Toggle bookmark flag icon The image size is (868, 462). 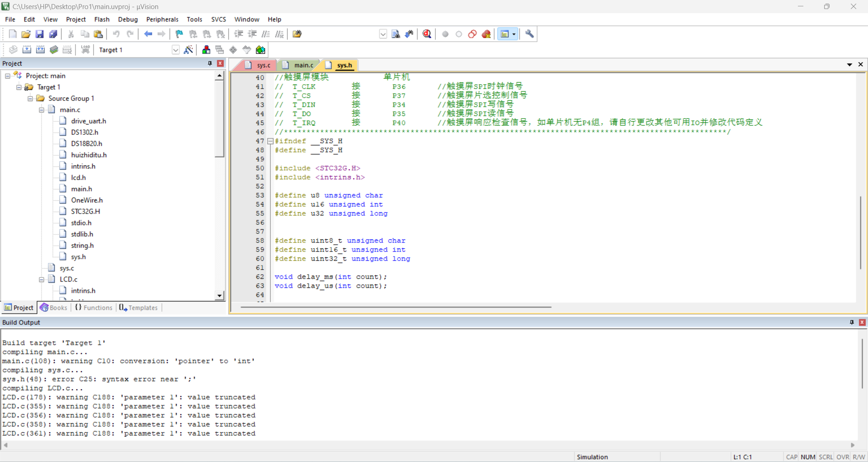(179, 34)
